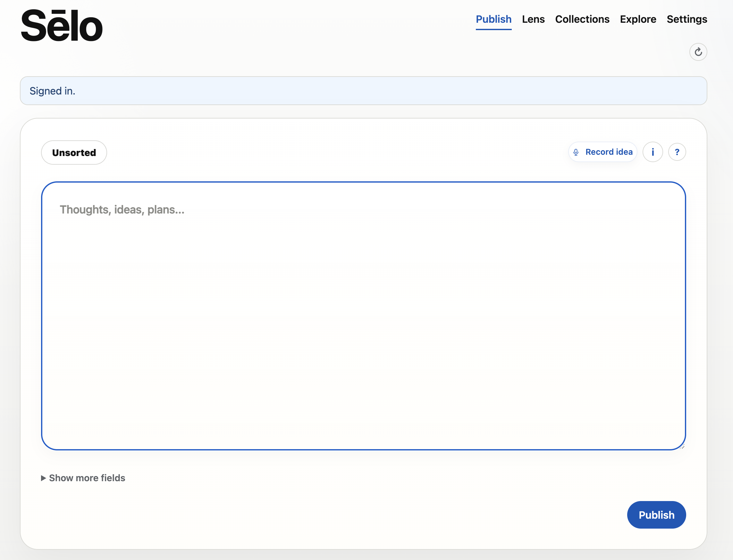Open the Collections tab

[582, 19]
